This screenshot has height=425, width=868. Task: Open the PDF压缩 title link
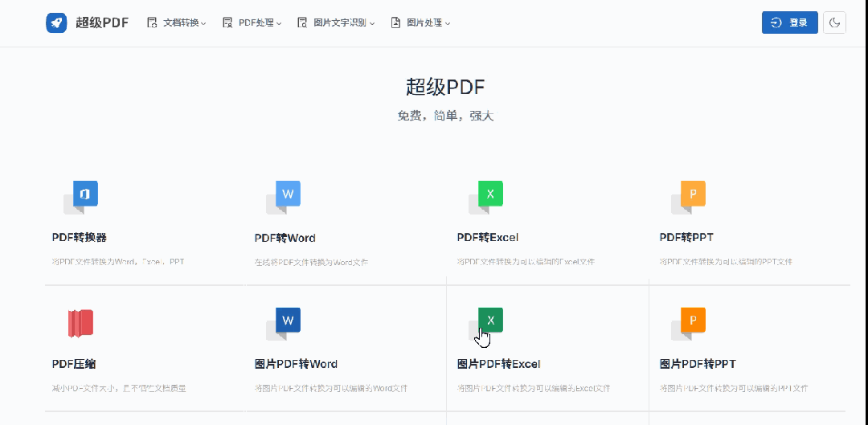point(74,364)
